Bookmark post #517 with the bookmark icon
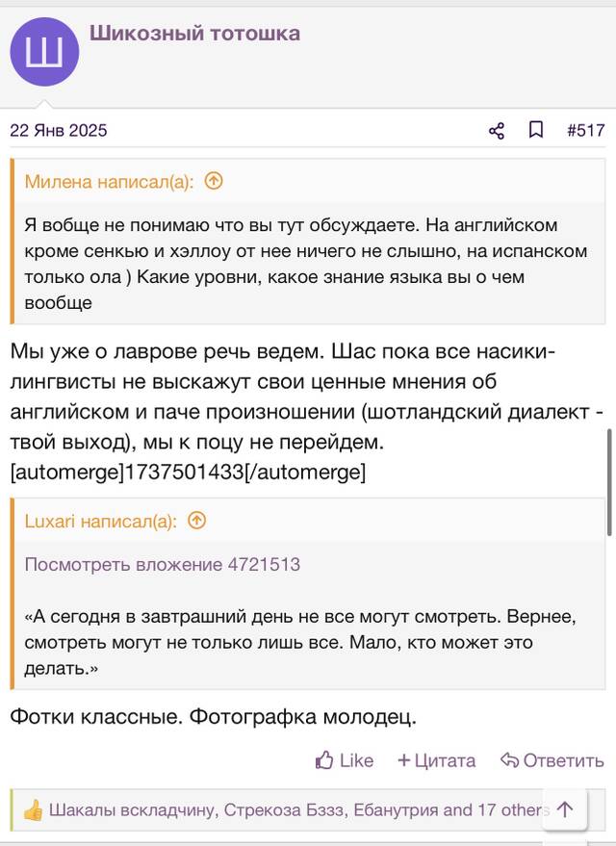 coord(535,130)
